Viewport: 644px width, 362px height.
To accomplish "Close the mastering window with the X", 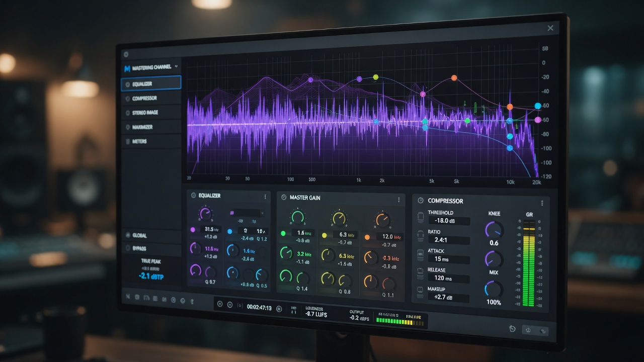I will click(550, 28).
